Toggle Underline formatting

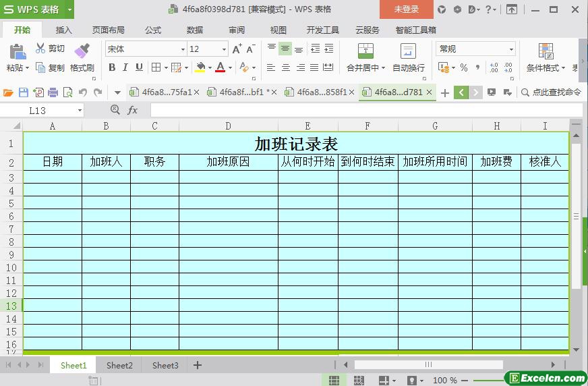coord(139,67)
